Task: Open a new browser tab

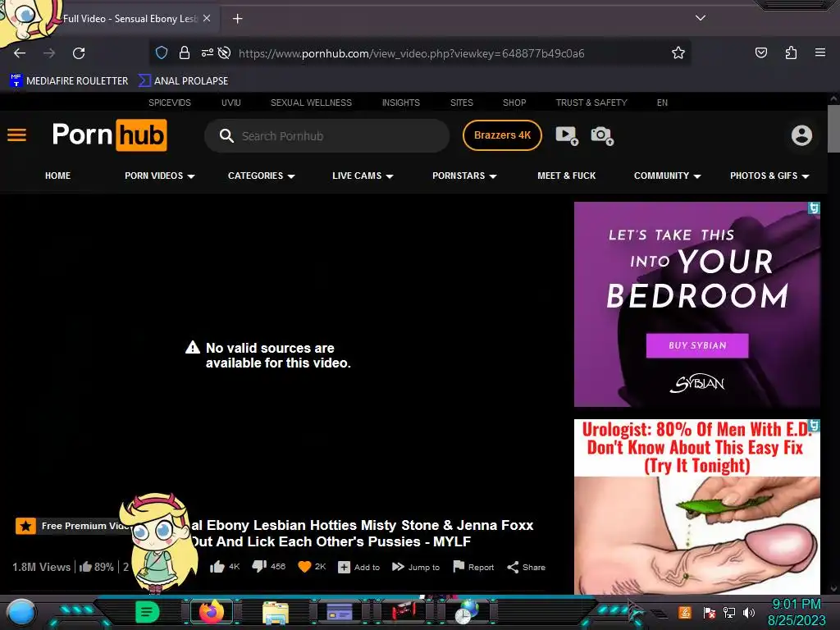Action: [237, 19]
